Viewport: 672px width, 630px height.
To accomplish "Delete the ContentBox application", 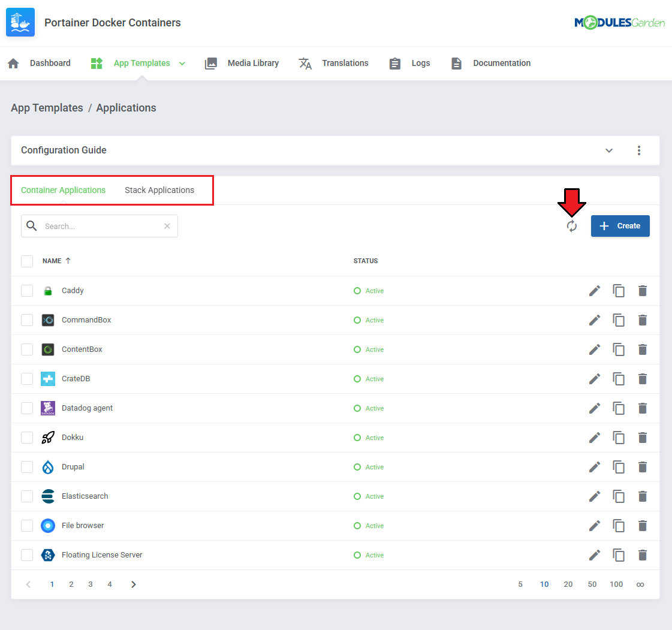I will tap(643, 349).
